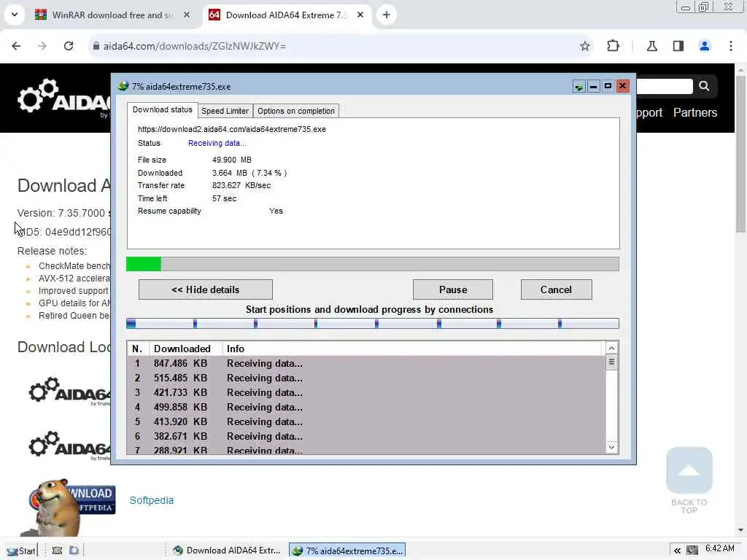The image size is (747, 560).
Task: Switch to 7% aida64extreme735 taskbar button
Action: 347,551
